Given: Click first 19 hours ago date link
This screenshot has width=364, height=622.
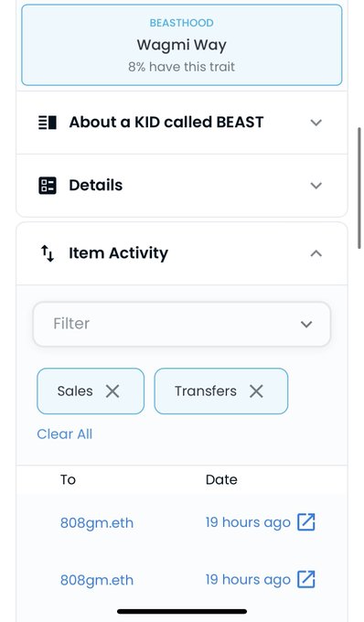Looking at the screenshot, I should click(x=248, y=522).
